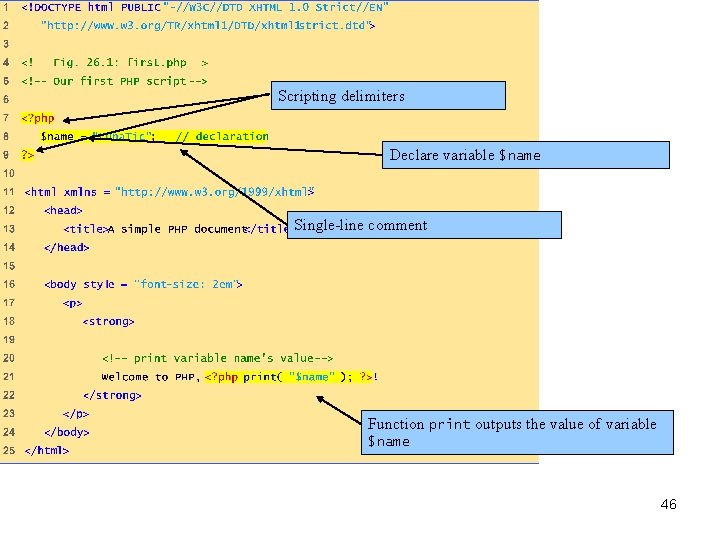Select the 'Our first PHP script' comment
Viewport: 720px width, 540px height.
[x=114, y=81]
